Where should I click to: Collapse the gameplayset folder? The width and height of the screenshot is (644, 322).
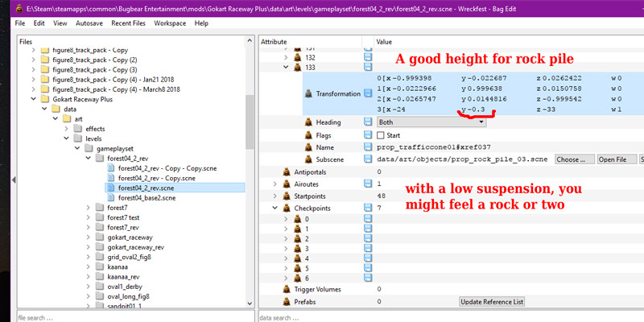[x=77, y=148]
